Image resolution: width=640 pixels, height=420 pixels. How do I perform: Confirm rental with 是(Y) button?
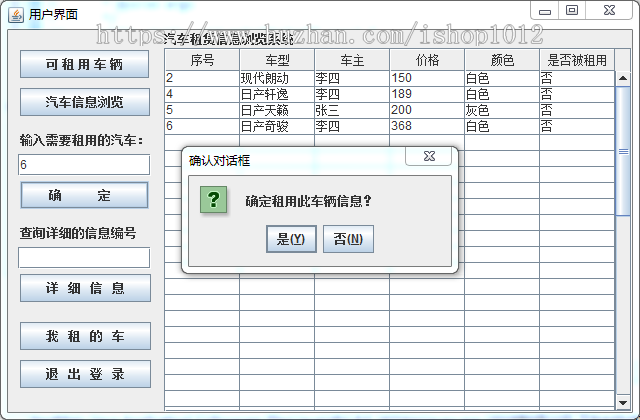291,239
